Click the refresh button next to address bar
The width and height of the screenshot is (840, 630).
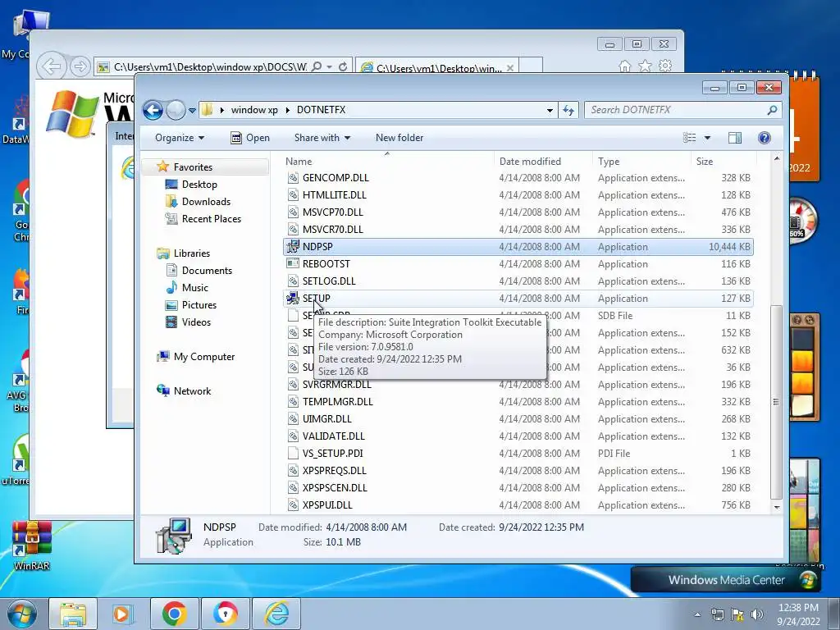click(x=568, y=111)
